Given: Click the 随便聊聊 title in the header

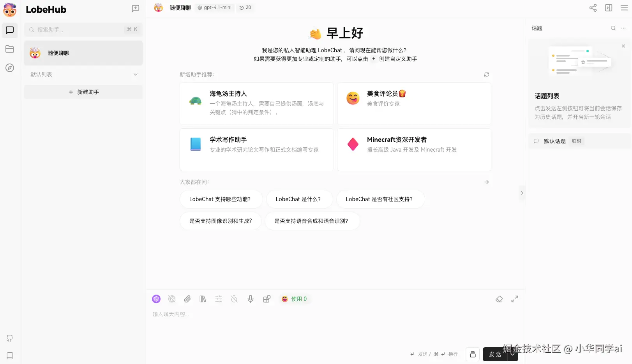Looking at the screenshot, I should [180, 8].
